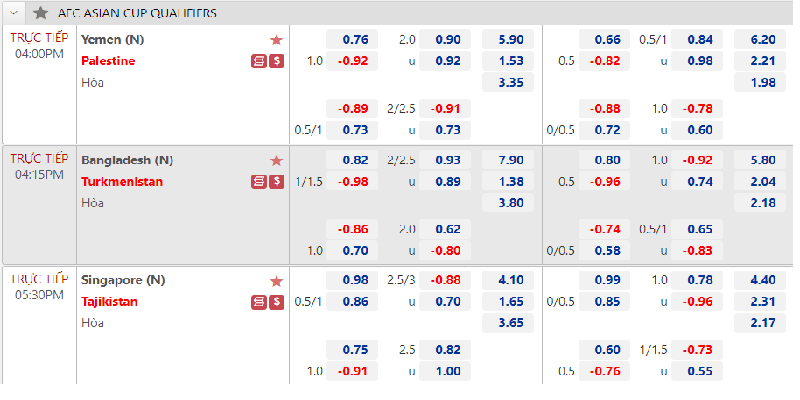Select Bangladesh full-time win odds 7.90
This screenshot has height=400, width=800.
(508, 160)
